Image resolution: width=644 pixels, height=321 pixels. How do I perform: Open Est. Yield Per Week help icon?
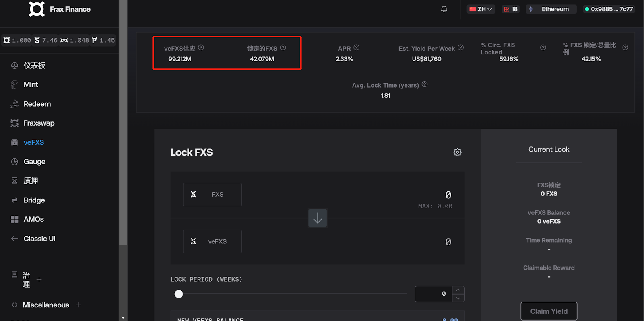point(461,47)
